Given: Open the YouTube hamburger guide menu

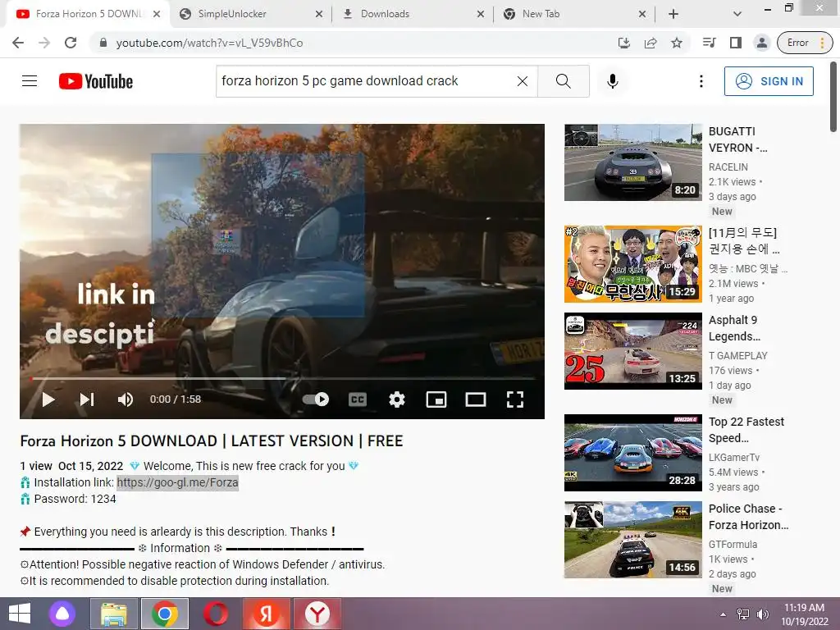Looking at the screenshot, I should click(x=30, y=81).
